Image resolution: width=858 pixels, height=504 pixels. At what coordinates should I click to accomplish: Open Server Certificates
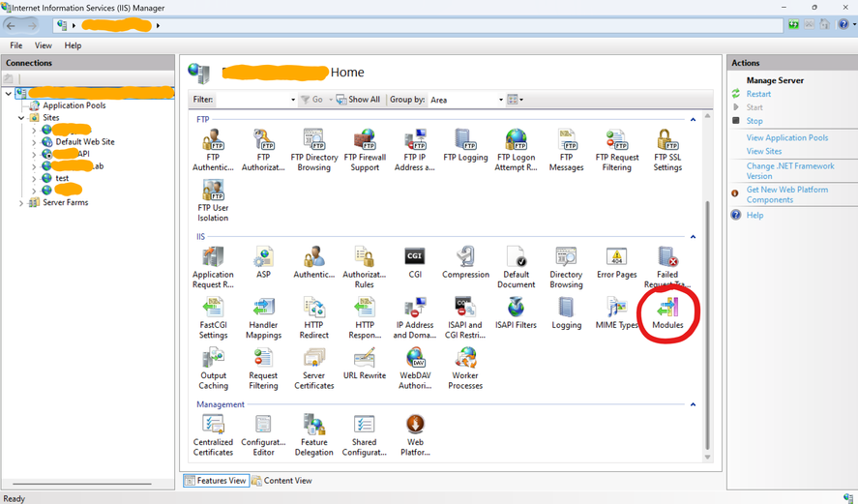[x=314, y=369]
